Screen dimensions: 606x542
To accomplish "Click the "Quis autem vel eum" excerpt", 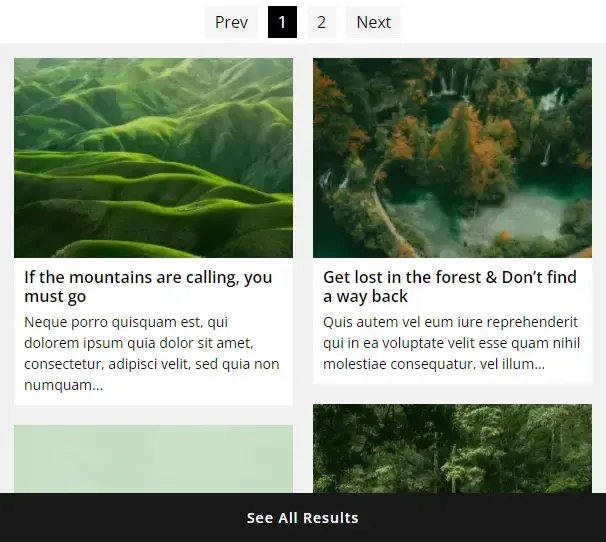I will [x=450, y=322].
